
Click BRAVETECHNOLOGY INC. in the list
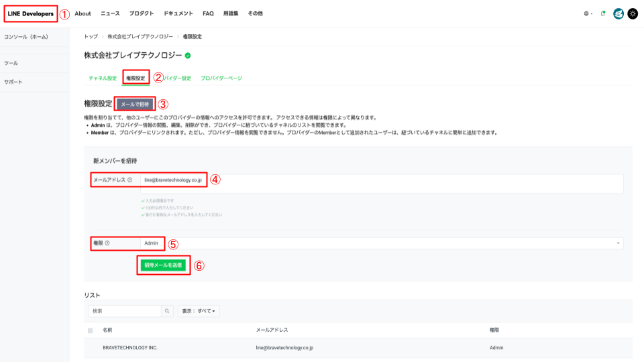click(x=129, y=348)
